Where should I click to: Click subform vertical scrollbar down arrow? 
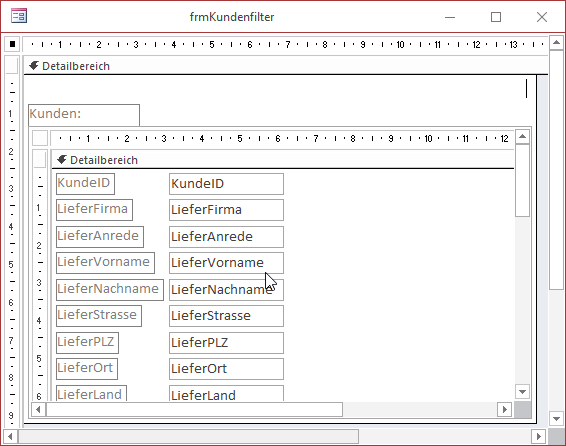pos(522,392)
